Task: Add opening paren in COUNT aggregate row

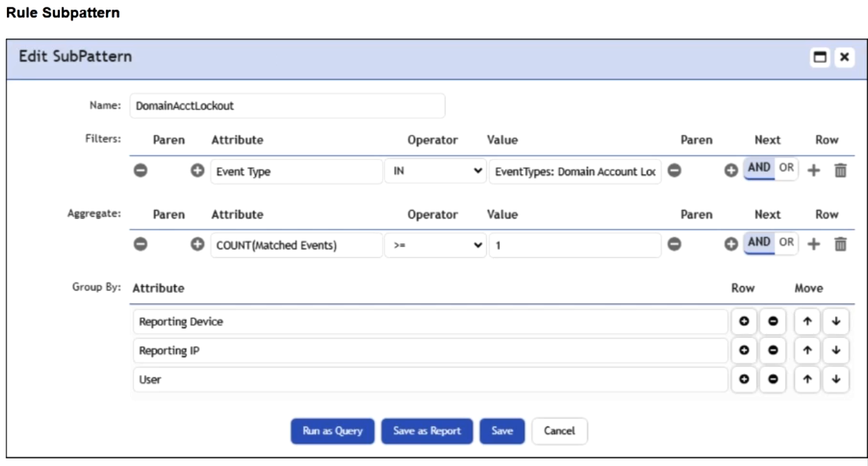Action: click(x=197, y=244)
